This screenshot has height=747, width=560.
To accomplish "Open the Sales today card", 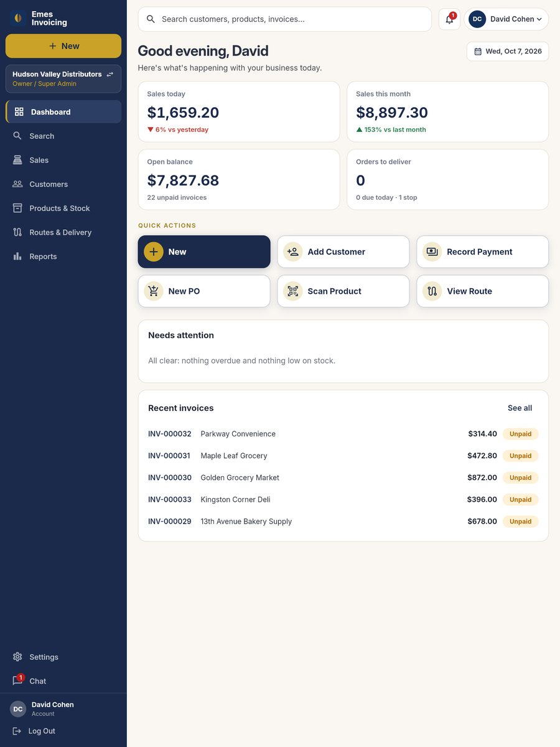I will tap(239, 111).
